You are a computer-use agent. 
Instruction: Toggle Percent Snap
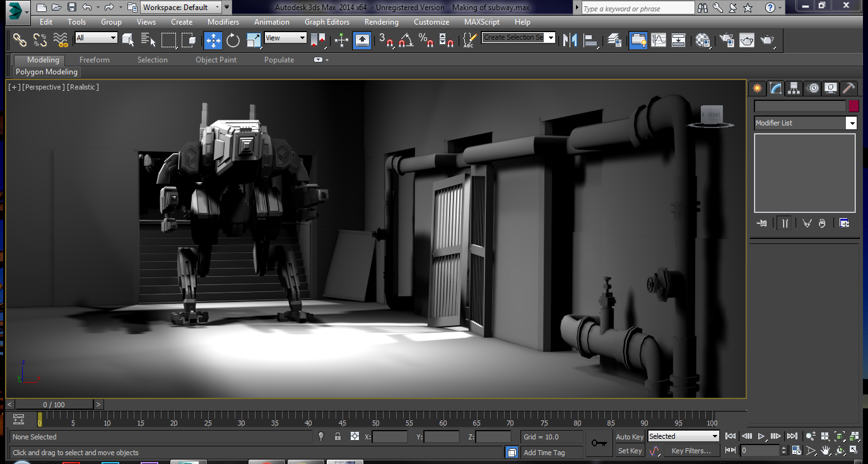click(426, 40)
